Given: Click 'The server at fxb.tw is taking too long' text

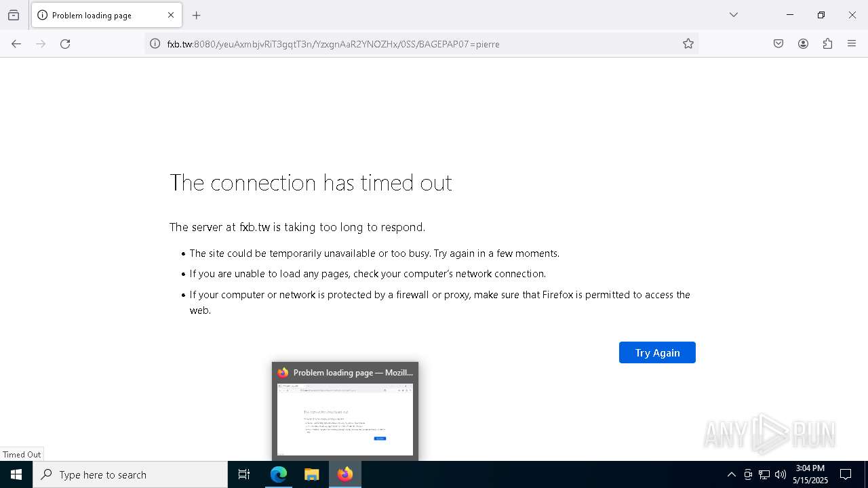Looking at the screenshot, I should [x=297, y=227].
